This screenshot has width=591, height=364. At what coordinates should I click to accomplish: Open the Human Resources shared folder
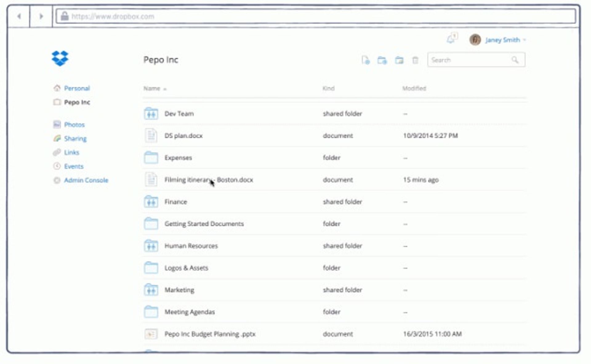tap(191, 246)
